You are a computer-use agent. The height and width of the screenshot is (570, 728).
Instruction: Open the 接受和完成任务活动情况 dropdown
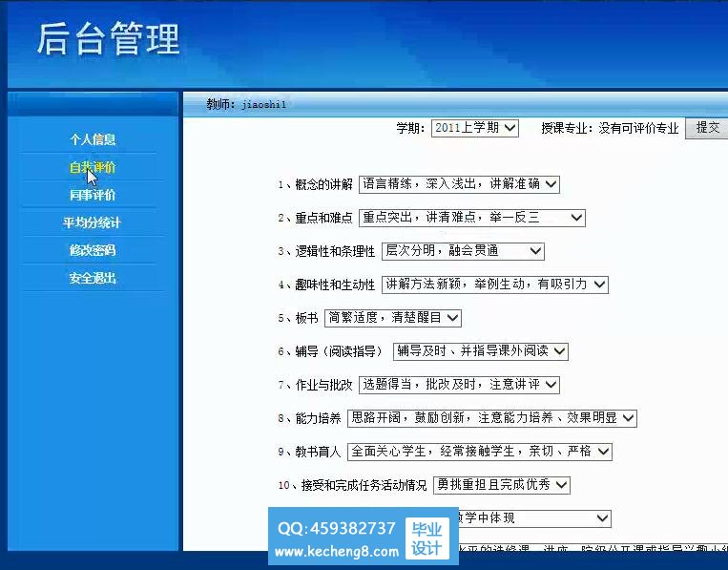pyautogui.click(x=502, y=485)
